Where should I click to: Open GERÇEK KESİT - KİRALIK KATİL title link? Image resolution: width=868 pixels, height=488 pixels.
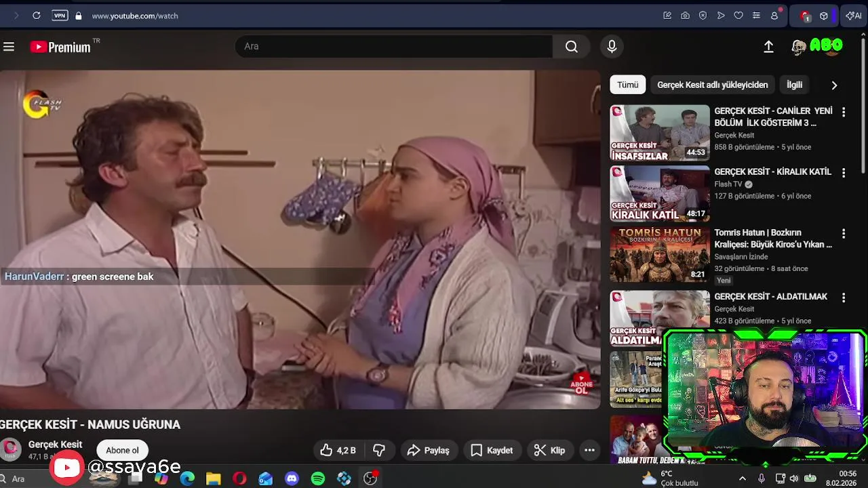[x=772, y=171]
